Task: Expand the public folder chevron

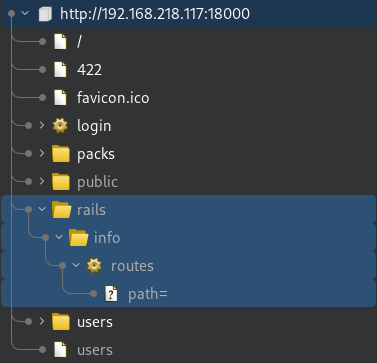Action: click(42, 181)
